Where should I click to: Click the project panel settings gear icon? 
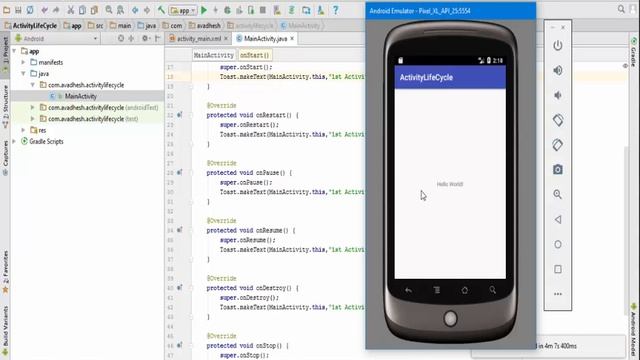(145, 38)
